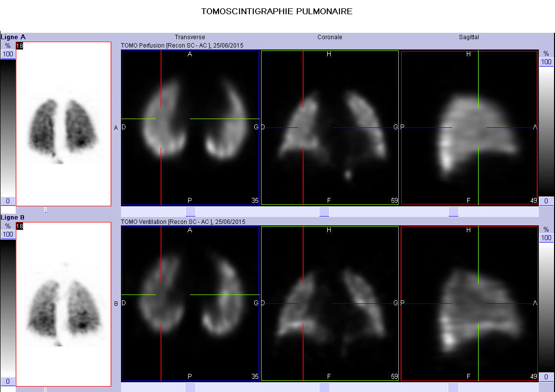This screenshot has height=392, width=555.
Task: Click the ventilation sagittal slice slider handle
Action: pos(454,388)
